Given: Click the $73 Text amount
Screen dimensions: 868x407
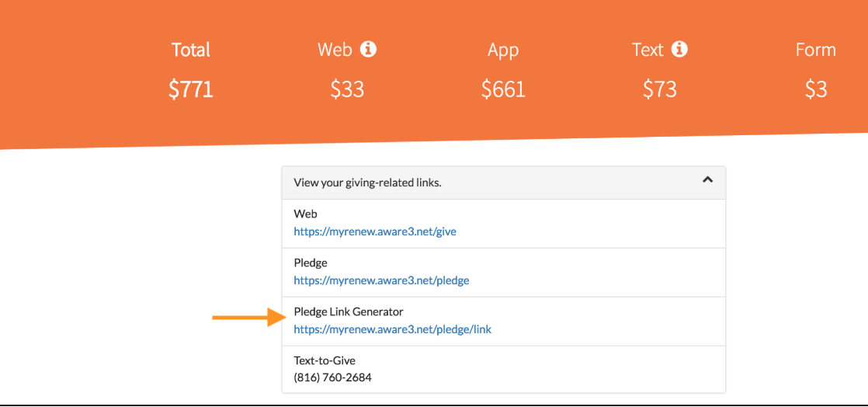Looking at the screenshot, I should [660, 89].
